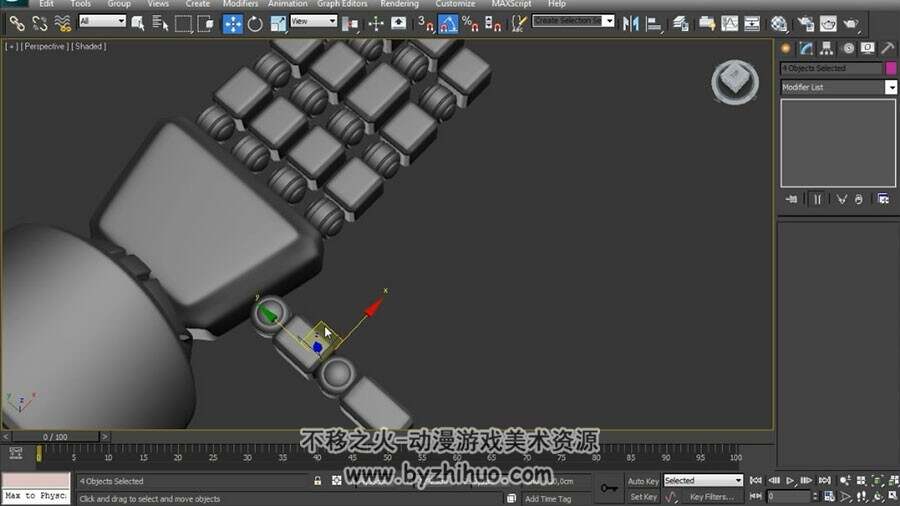Switch to the Create command panel tab
The height and width of the screenshot is (506, 900).
pyautogui.click(x=786, y=49)
